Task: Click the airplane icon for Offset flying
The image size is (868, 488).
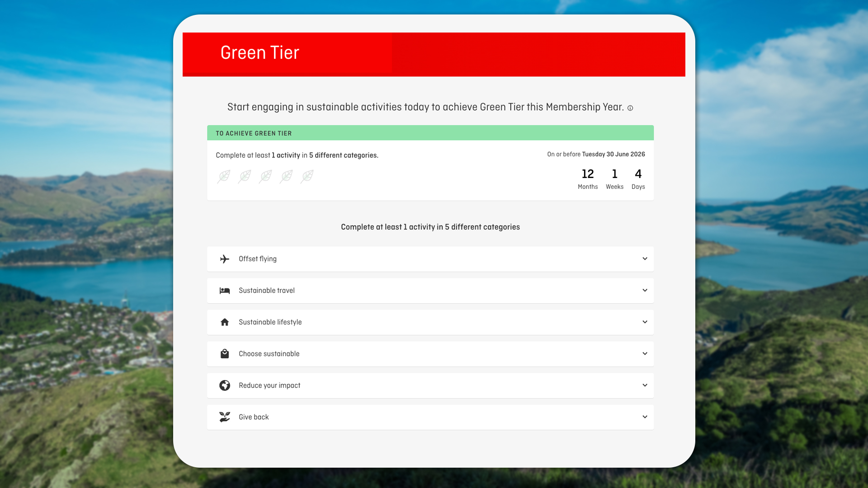Action: (225, 259)
